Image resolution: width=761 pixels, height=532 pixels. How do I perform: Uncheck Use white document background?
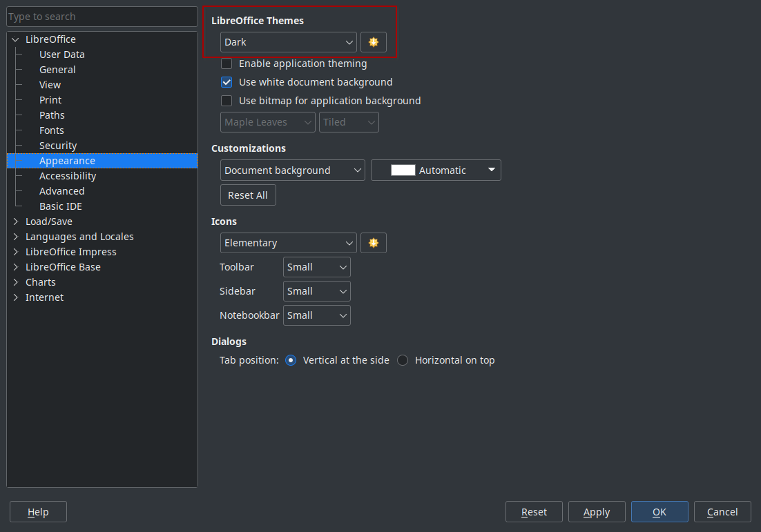[x=227, y=81]
